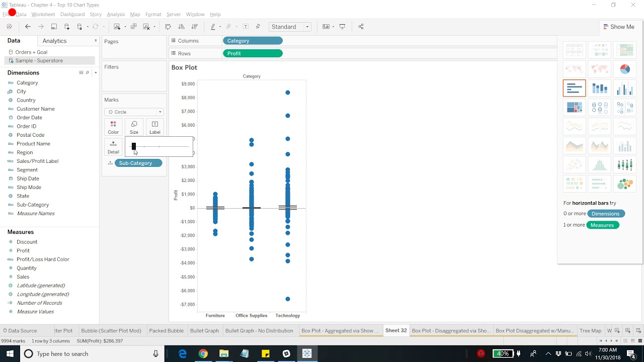Toggle Show Mark Labels toolbar button
This screenshot has height=362, width=644.
point(246,27)
